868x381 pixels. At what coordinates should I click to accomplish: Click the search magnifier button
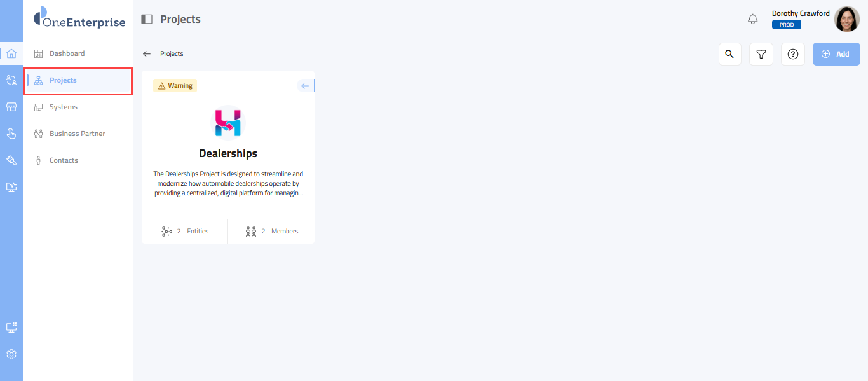[x=729, y=54]
